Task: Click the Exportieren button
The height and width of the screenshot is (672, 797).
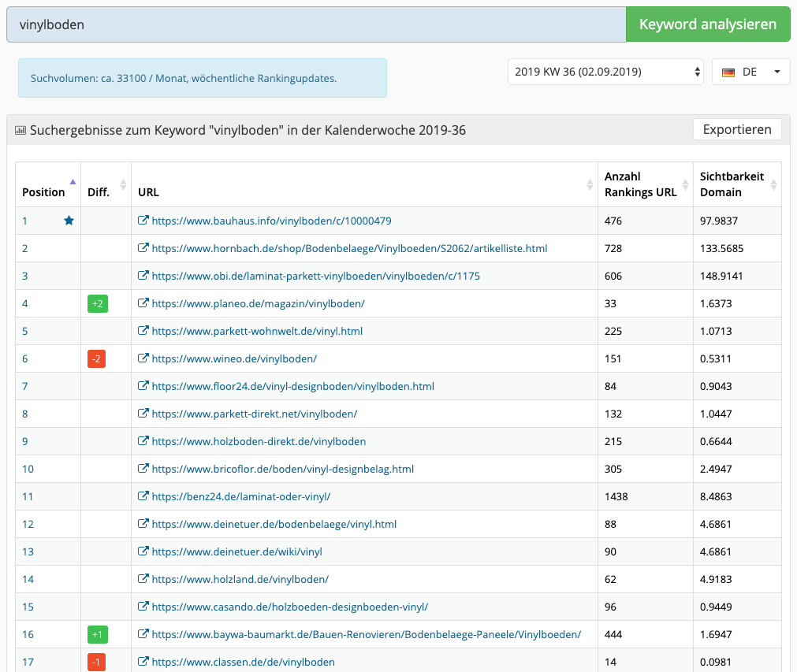Action: (737, 129)
